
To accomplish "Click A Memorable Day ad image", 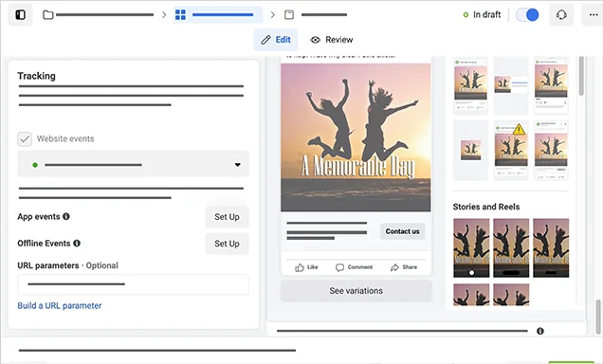I will 356,137.
